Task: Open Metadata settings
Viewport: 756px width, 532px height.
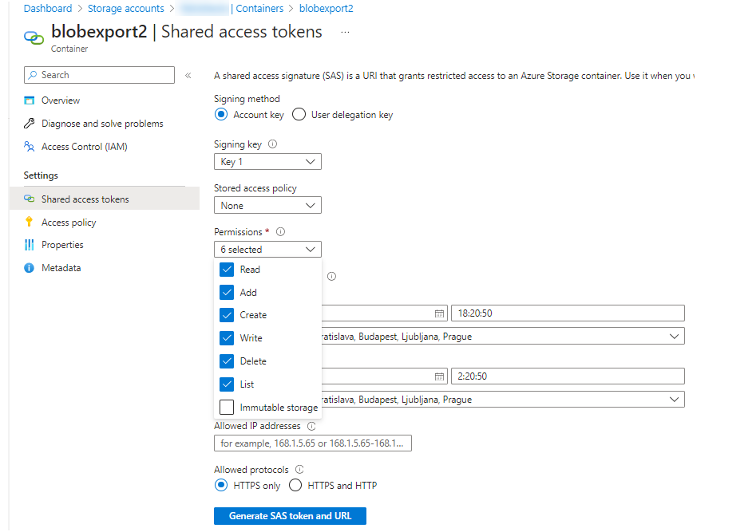Action: click(61, 268)
